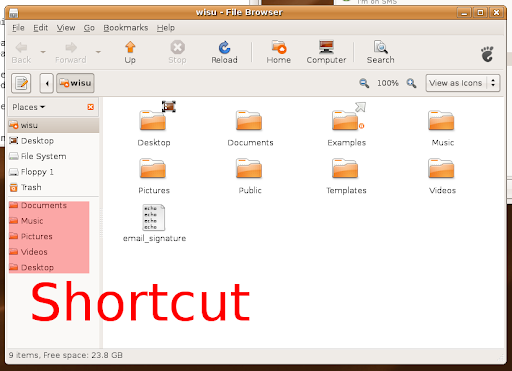This screenshot has height=371, width=512.
Task: Go up one folder level
Action: click(x=130, y=52)
